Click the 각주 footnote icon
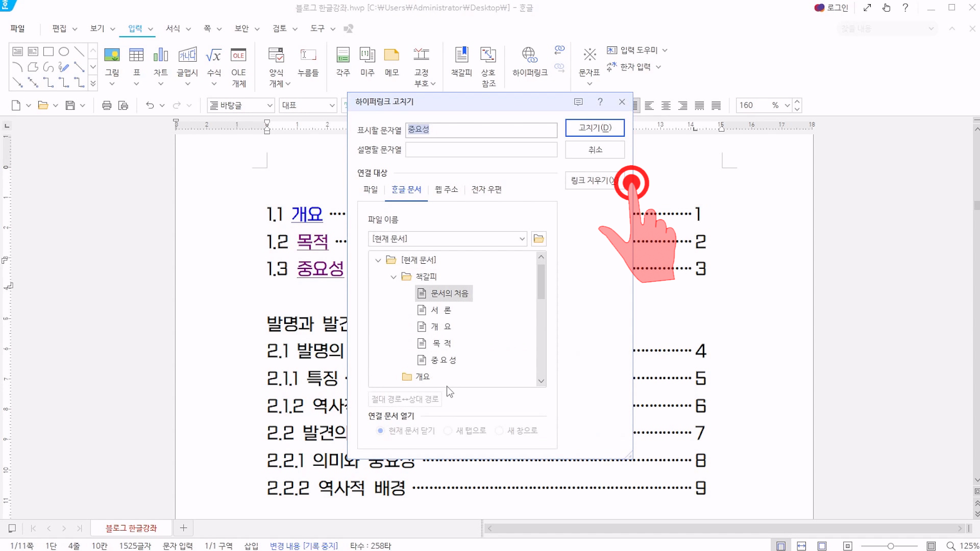 (x=343, y=56)
